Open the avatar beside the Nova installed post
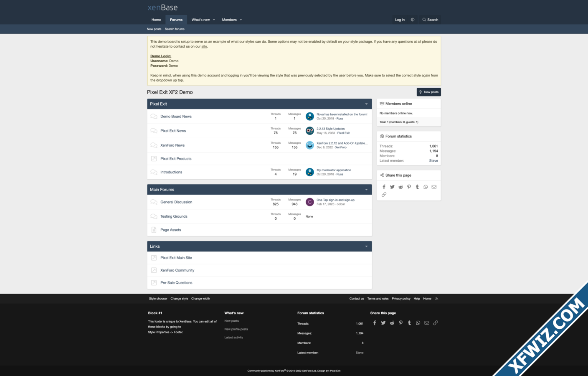This screenshot has width=588, height=376. pos(310,117)
